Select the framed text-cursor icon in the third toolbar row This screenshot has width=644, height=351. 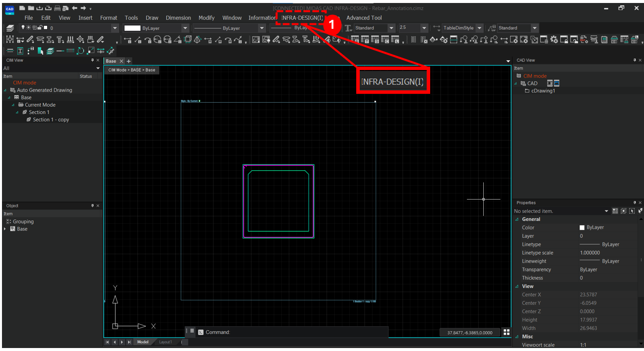coord(20,51)
